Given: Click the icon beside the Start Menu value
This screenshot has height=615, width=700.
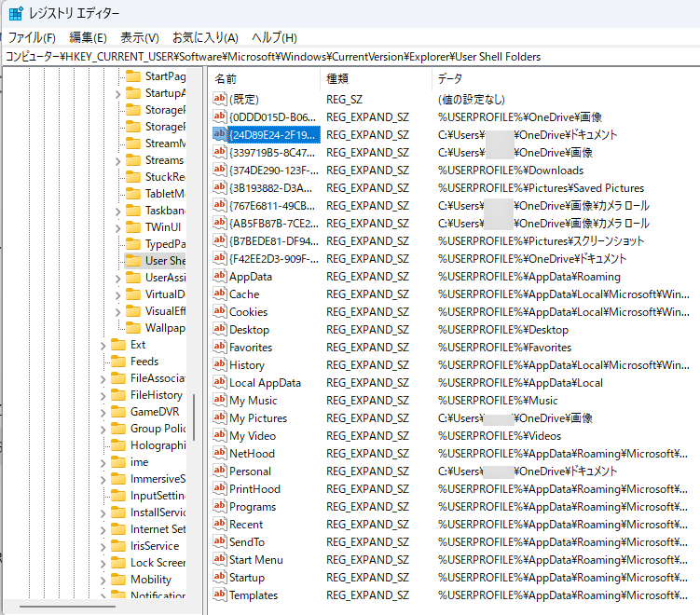Looking at the screenshot, I should point(220,560).
